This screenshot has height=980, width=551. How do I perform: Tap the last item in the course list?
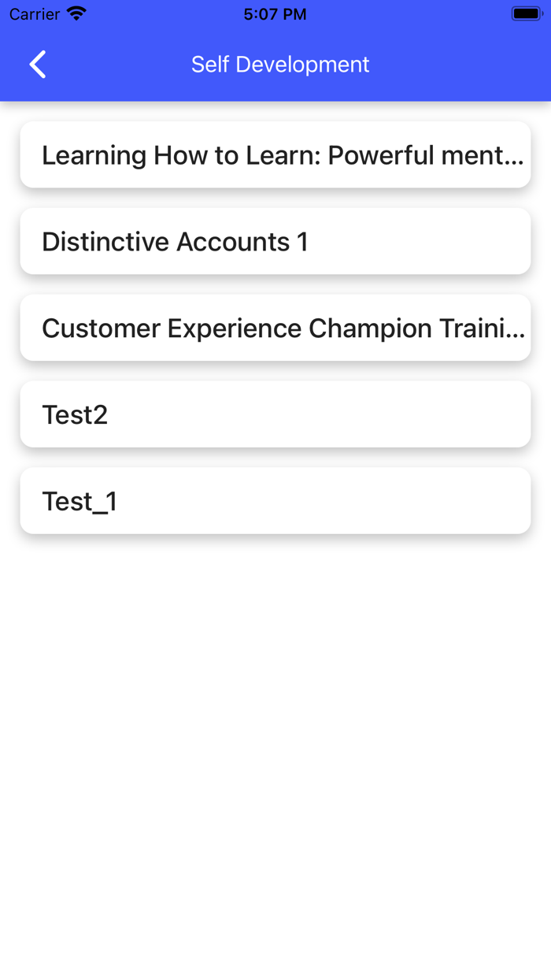coord(275,500)
